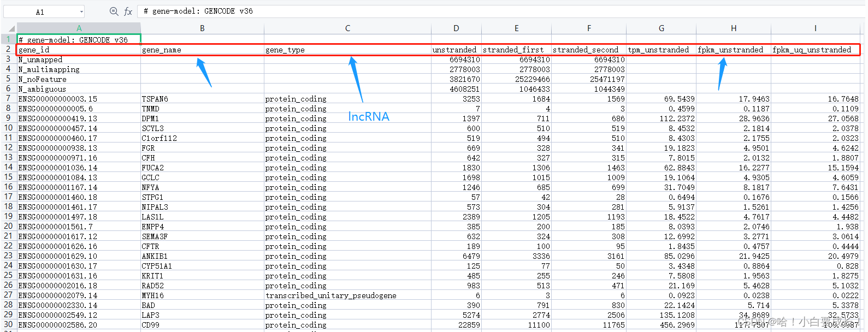
Task: Click the 'tpm_unstranded' header cell
Action: [661, 50]
